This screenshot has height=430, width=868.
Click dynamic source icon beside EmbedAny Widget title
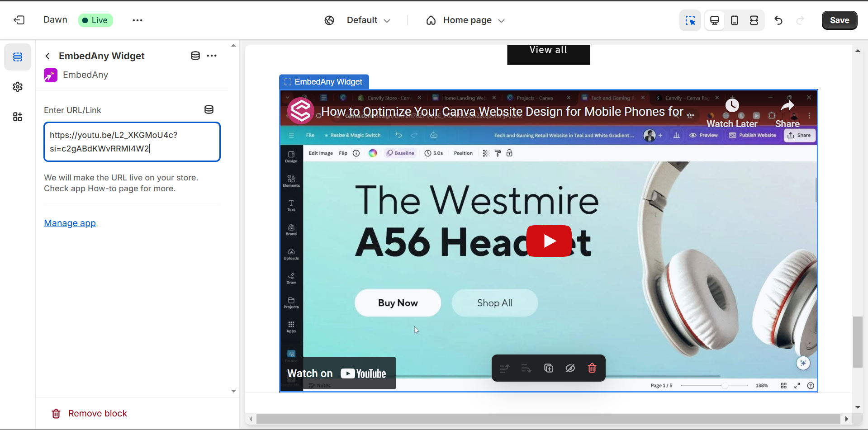click(x=195, y=56)
